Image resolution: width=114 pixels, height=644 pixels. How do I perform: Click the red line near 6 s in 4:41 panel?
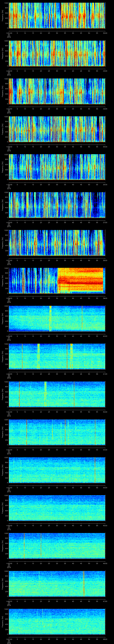click(x=19, y=394)
